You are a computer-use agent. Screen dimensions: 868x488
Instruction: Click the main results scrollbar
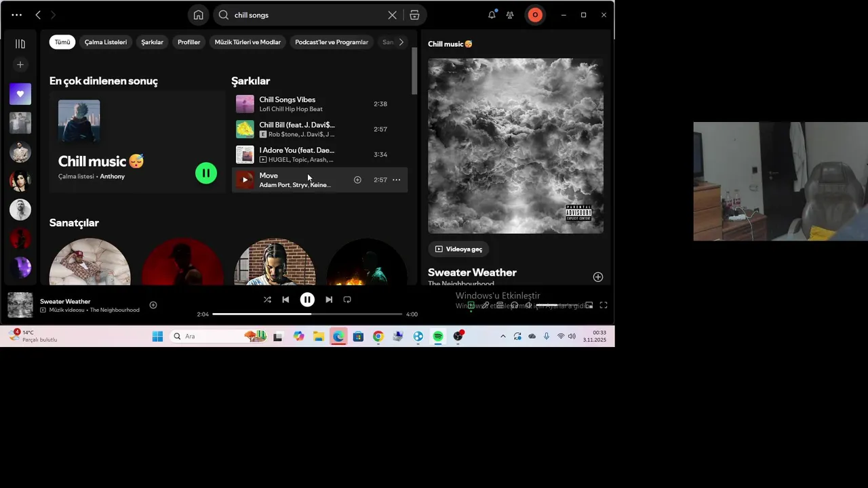[x=414, y=71]
